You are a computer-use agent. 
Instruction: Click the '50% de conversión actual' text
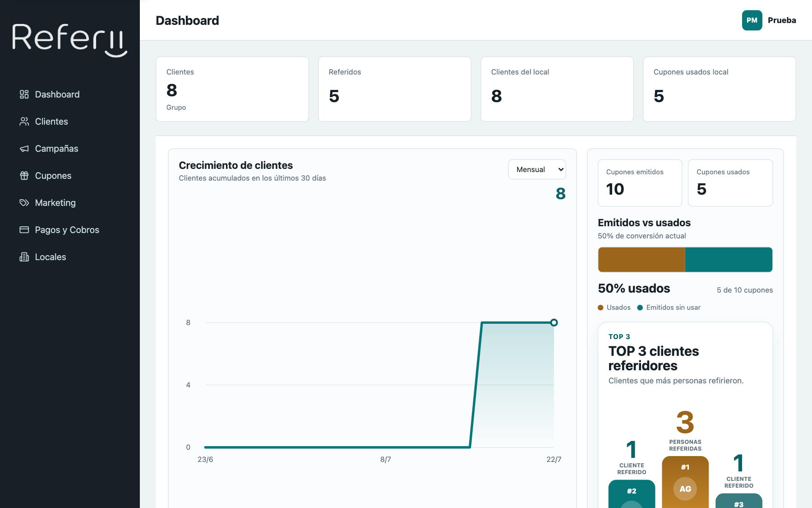tap(641, 236)
